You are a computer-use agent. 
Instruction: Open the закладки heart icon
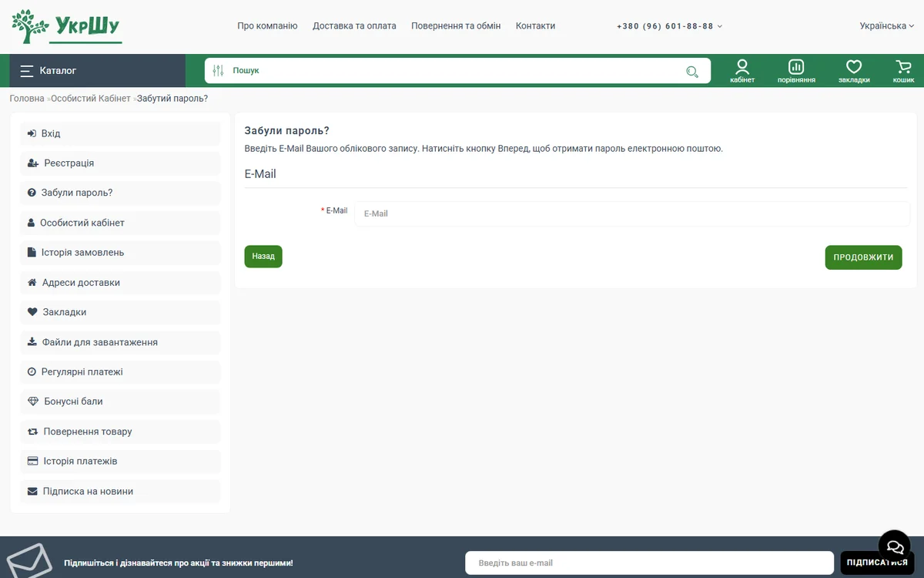click(854, 71)
